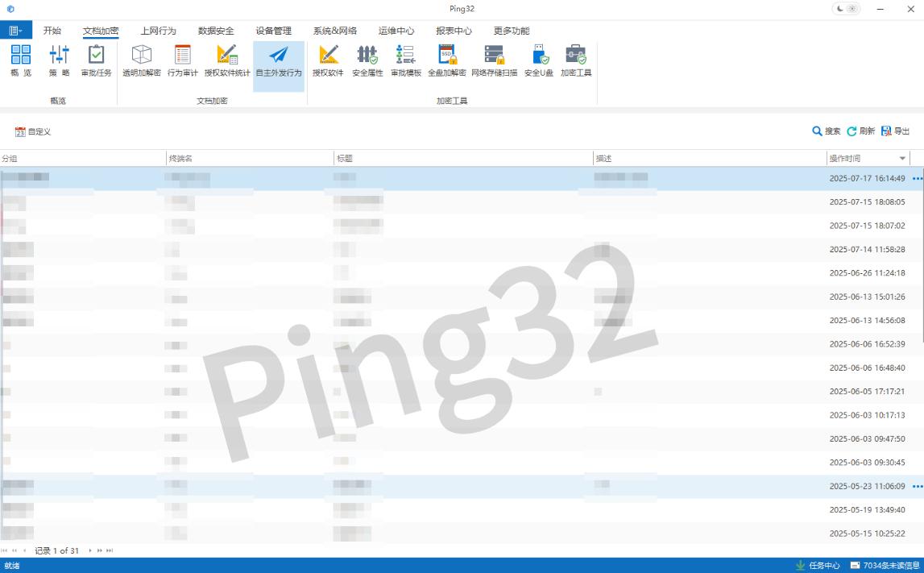Click the 自定义 calendar date filter

tap(33, 131)
